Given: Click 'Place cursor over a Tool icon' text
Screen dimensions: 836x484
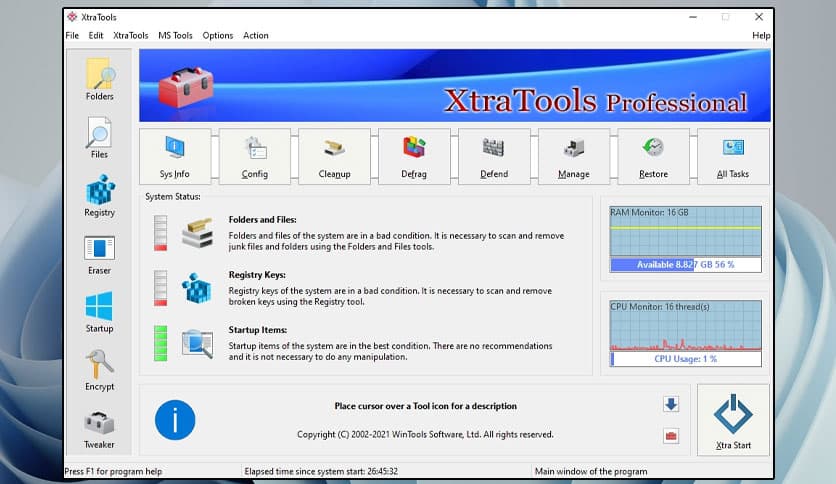Looking at the screenshot, I should click(425, 406).
